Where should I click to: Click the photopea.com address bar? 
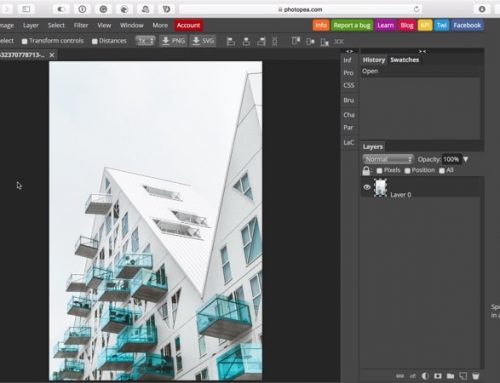(300, 9)
